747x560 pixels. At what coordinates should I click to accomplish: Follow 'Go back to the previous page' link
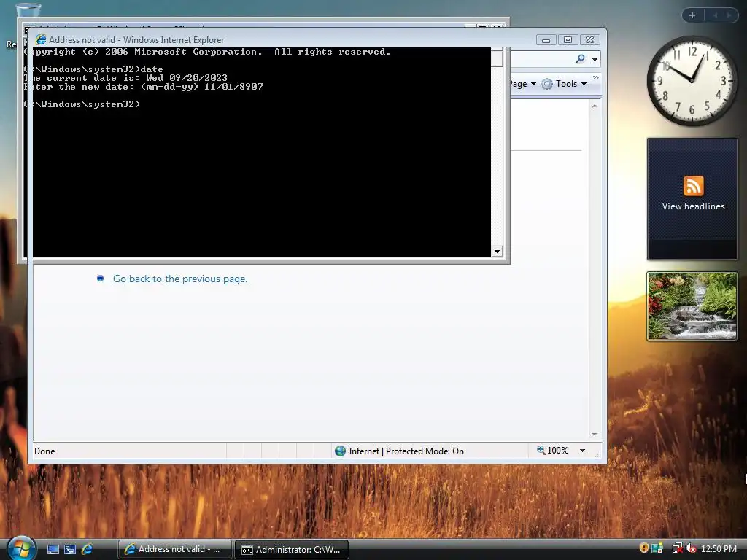[x=180, y=279]
